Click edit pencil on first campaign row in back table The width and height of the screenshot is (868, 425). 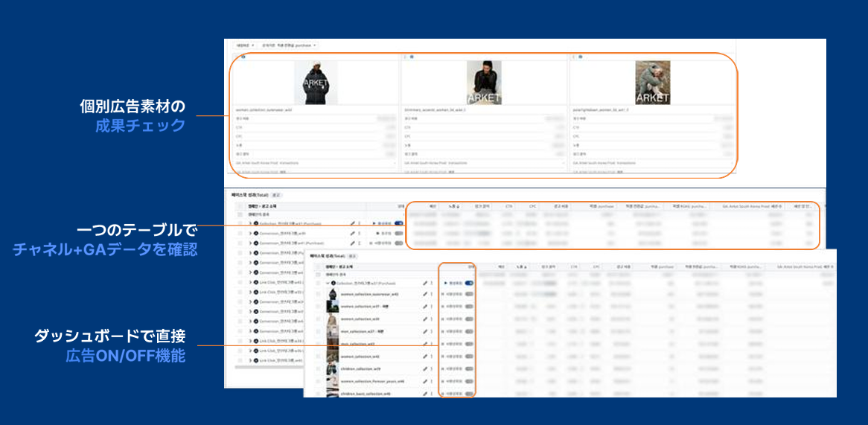352,223
